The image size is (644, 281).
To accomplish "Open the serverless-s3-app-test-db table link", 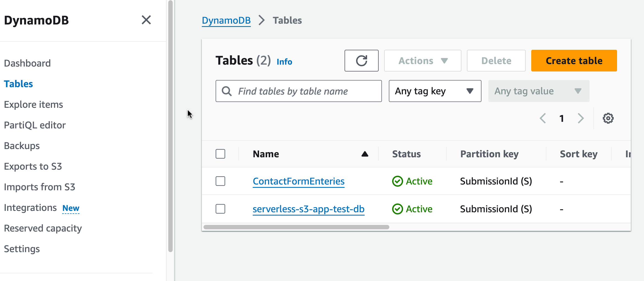I will click(x=308, y=209).
